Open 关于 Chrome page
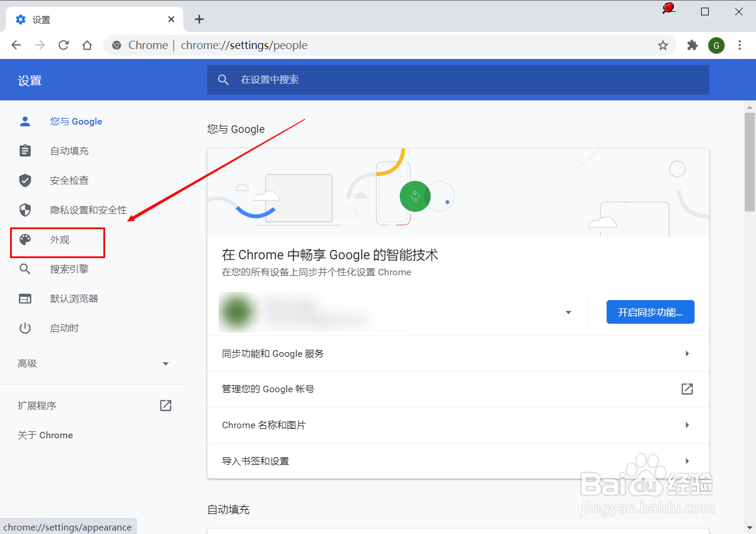The height and width of the screenshot is (534, 756). tap(45, 435)
